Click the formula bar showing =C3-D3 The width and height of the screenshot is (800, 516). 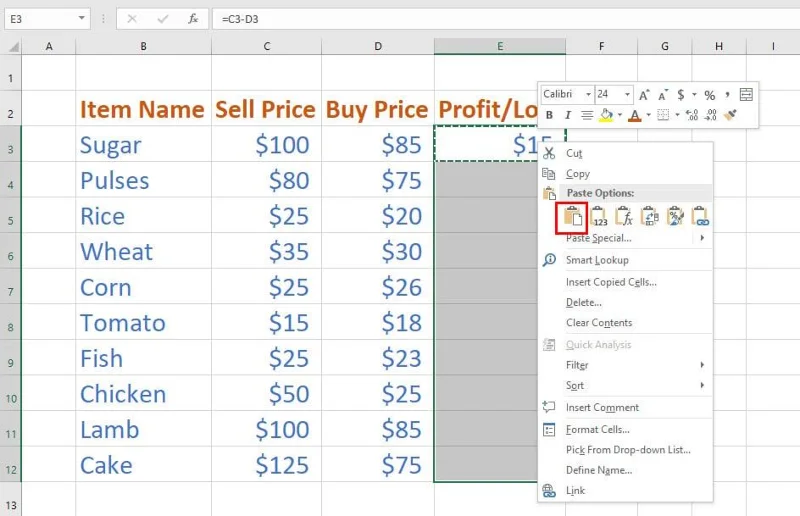point(506,19)
